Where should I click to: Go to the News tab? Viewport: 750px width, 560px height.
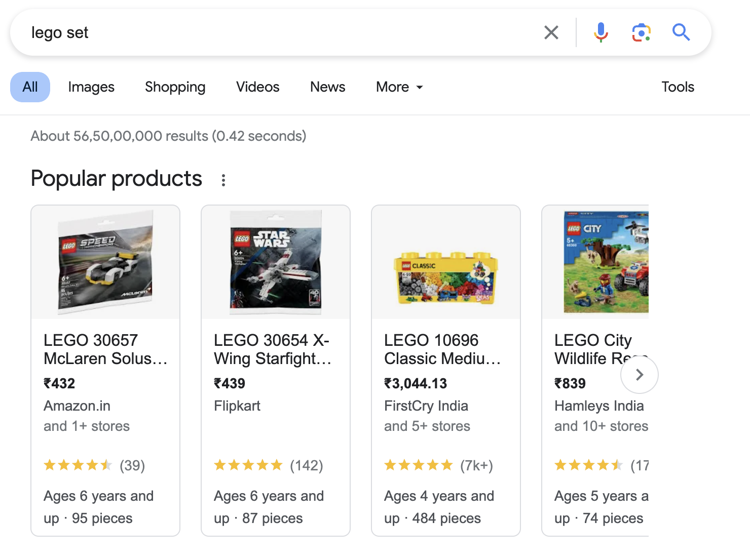pos(327,87)
